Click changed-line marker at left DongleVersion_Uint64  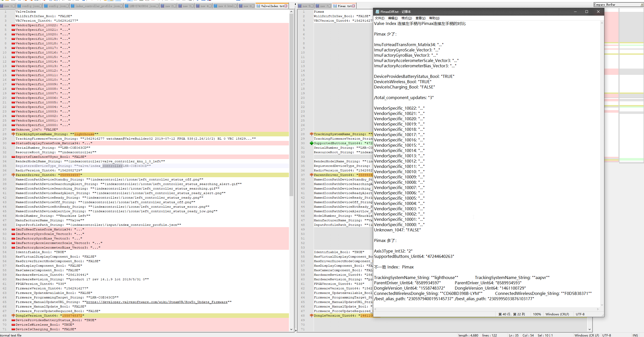(x=13, y=316)
